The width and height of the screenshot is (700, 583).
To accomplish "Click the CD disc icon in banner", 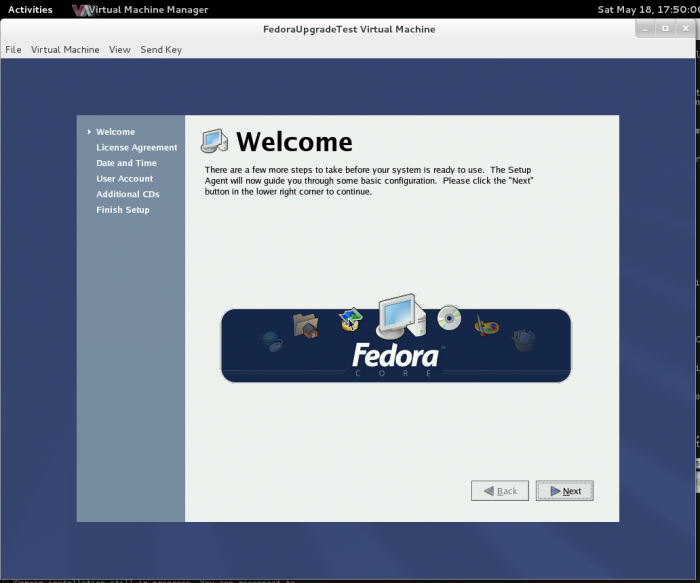I will [x=449, y=318].
